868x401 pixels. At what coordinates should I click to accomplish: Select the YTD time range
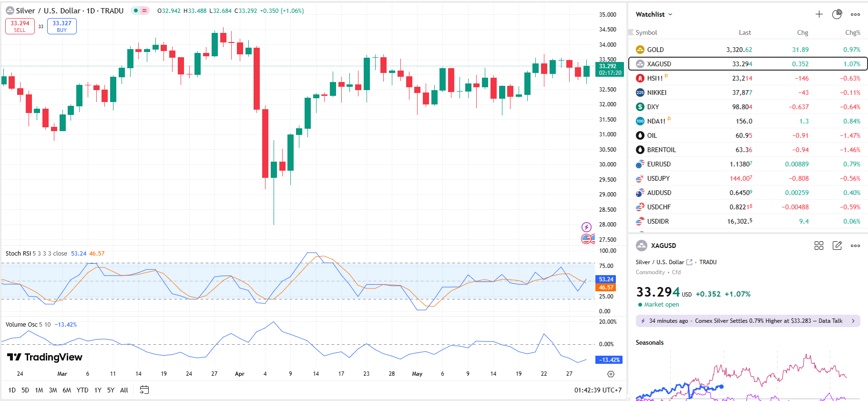(82, 390)
